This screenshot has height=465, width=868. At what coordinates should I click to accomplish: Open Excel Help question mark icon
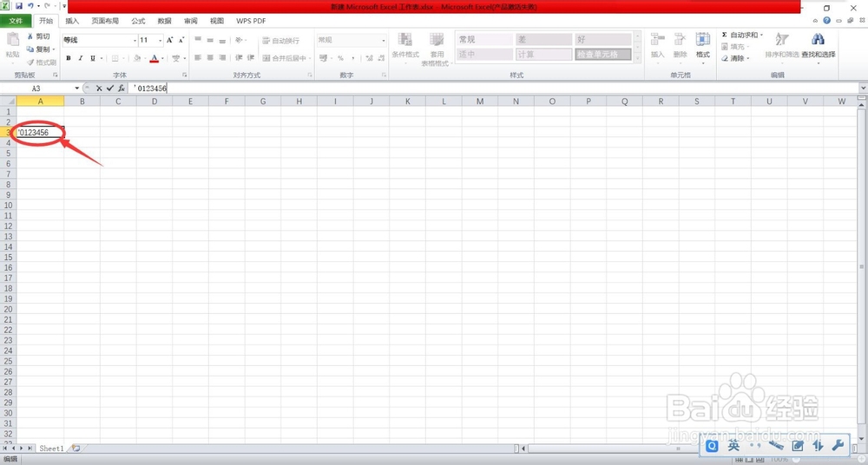pyautogui.click(x=826, y=21)
